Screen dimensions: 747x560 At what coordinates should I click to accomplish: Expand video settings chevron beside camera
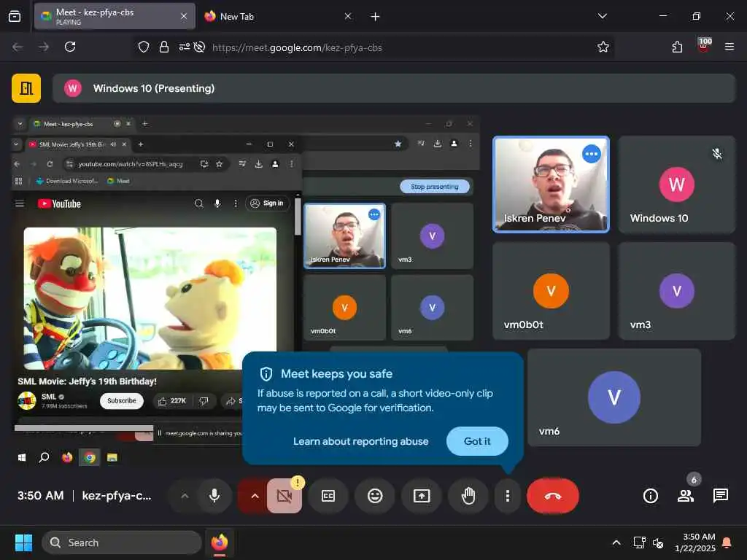pyautogui.click(x=255, y=496)
